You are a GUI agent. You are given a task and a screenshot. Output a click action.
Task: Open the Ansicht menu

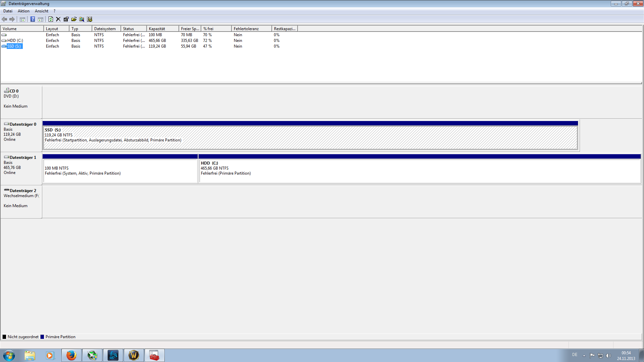point(42,11)
